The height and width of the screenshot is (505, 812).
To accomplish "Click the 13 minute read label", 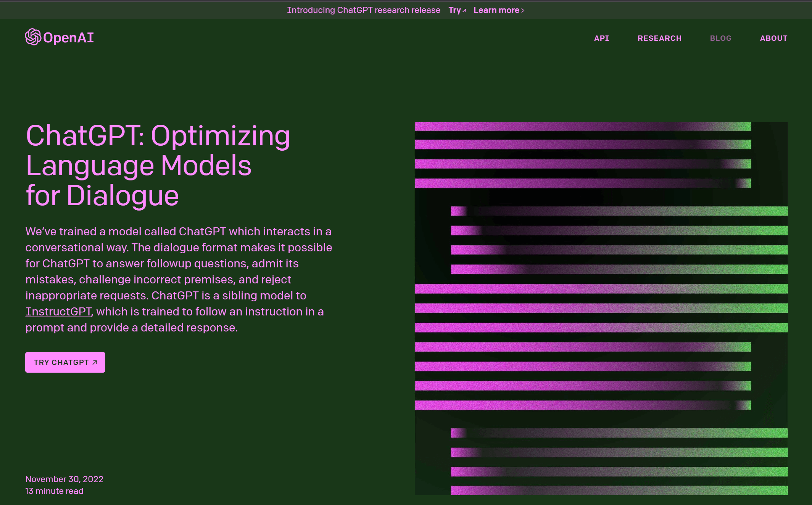I will pyautogui.click(x=54, y=491).
